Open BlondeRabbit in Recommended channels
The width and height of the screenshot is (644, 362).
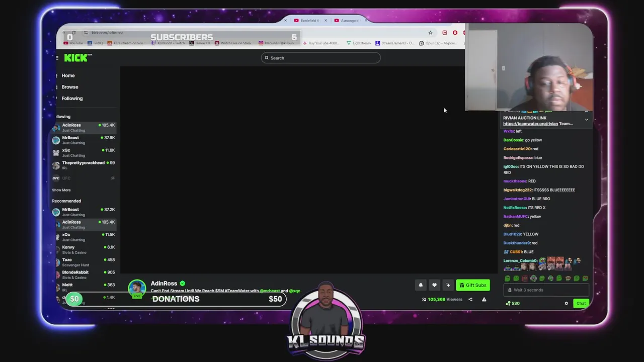(x=84, y=275)
